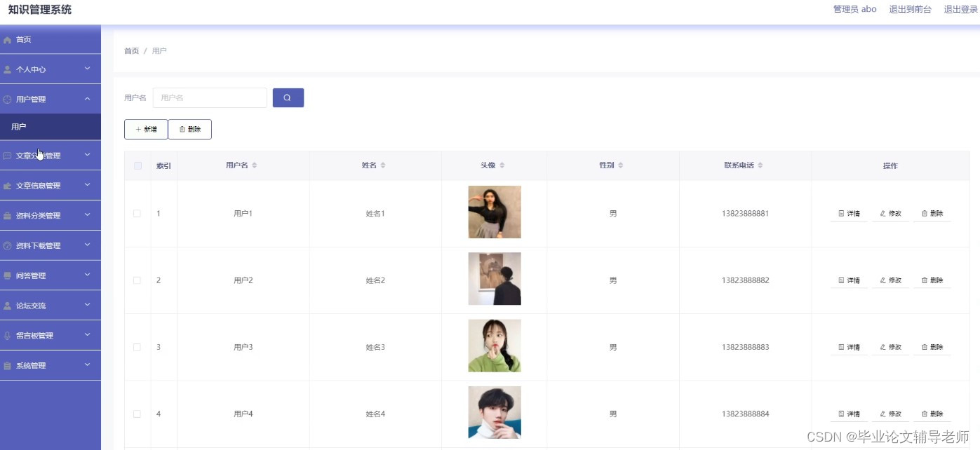
Task: Click the icon beside 问答管理
Action: coord(8,275)
